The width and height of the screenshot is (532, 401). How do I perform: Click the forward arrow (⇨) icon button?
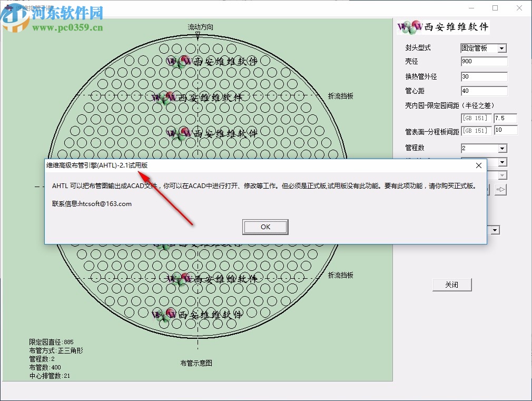(x=501, y=189)
